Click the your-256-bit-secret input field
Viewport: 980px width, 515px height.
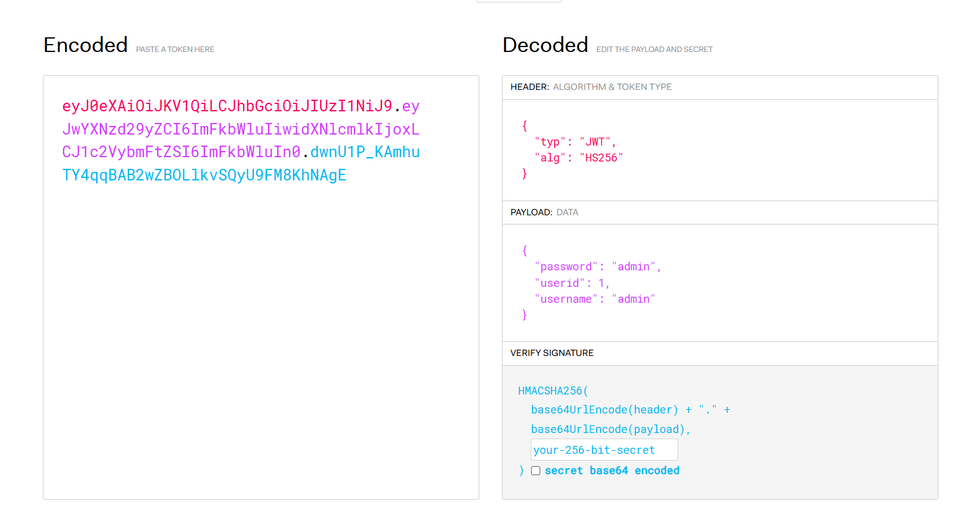tap(604, 450)
